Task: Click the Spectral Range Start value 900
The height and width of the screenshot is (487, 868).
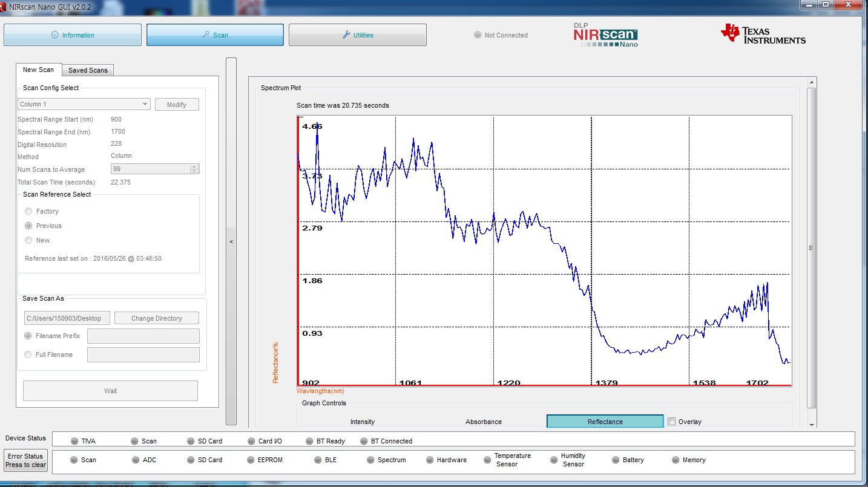Action: (x=116, y=119)
